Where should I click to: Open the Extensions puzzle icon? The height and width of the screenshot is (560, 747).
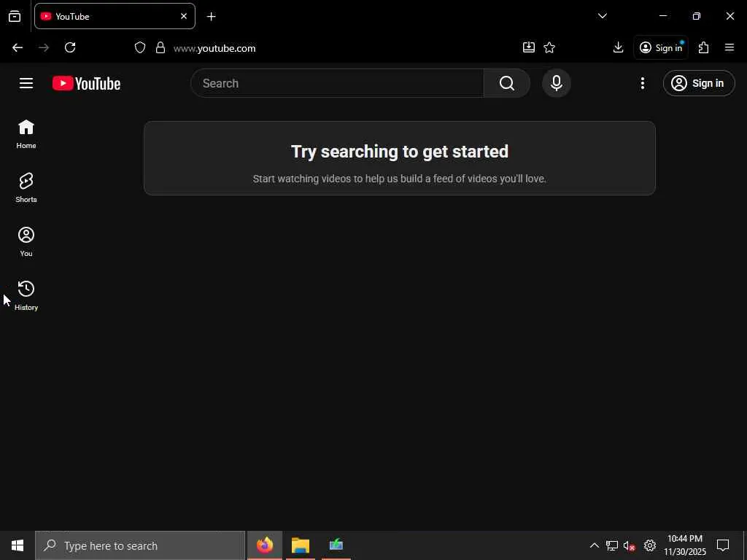pos(704,47)
